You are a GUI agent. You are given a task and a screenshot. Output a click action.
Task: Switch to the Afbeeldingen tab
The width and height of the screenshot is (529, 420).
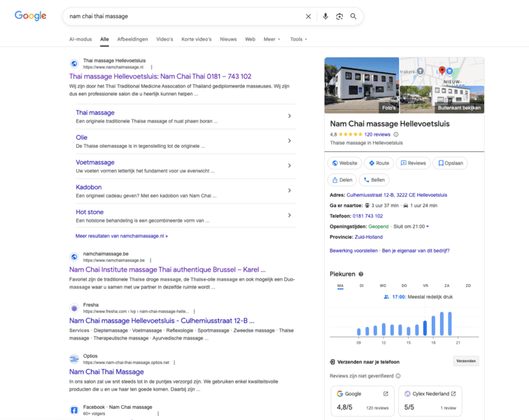pos(132,39)
